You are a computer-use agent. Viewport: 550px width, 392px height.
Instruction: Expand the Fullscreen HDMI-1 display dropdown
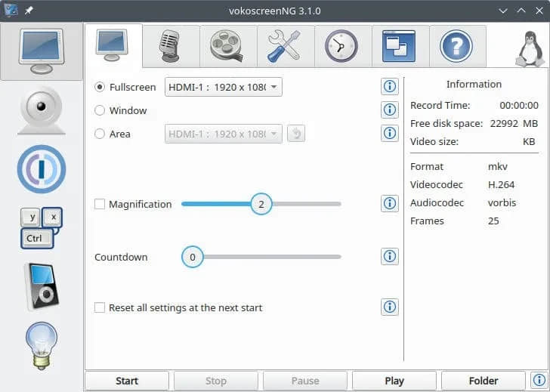(x=223, y=87)
